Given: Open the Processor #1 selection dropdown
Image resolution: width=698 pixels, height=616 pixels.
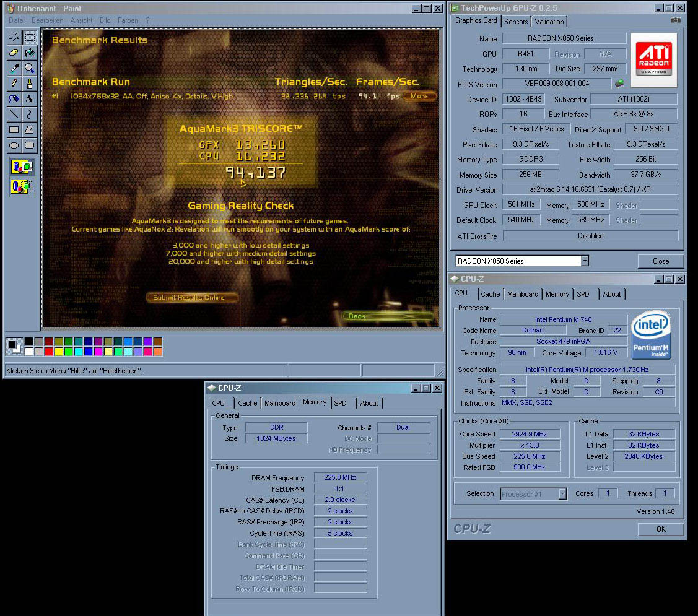Looking at the screenshot, I should pos(562,493).
